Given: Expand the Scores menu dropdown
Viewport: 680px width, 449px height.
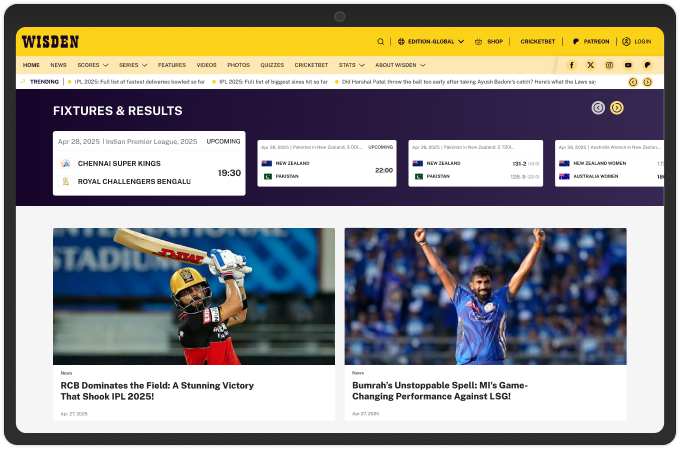Looking at the screenshot, I should coord(105,65).
